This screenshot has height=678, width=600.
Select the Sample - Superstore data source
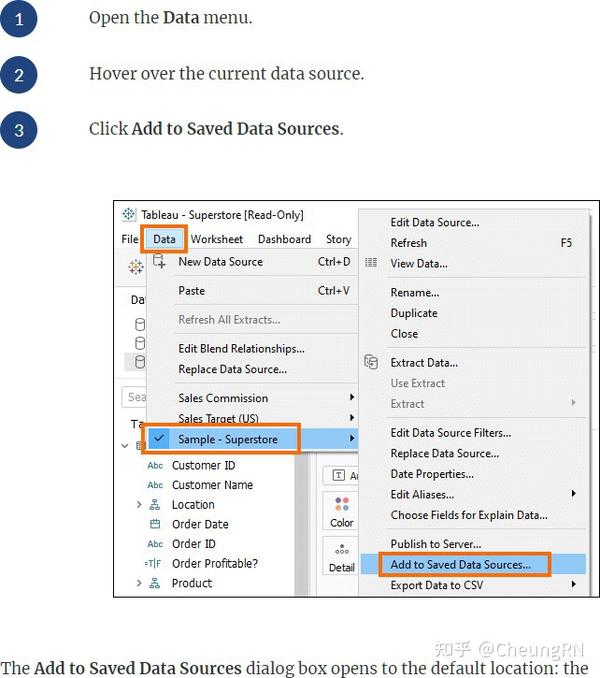tap(253, 439)
